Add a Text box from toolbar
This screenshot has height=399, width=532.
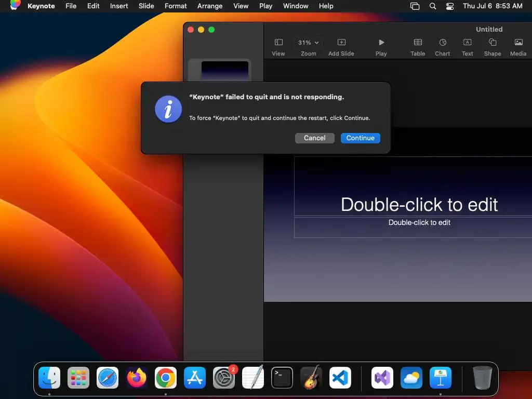click(467, 43)
